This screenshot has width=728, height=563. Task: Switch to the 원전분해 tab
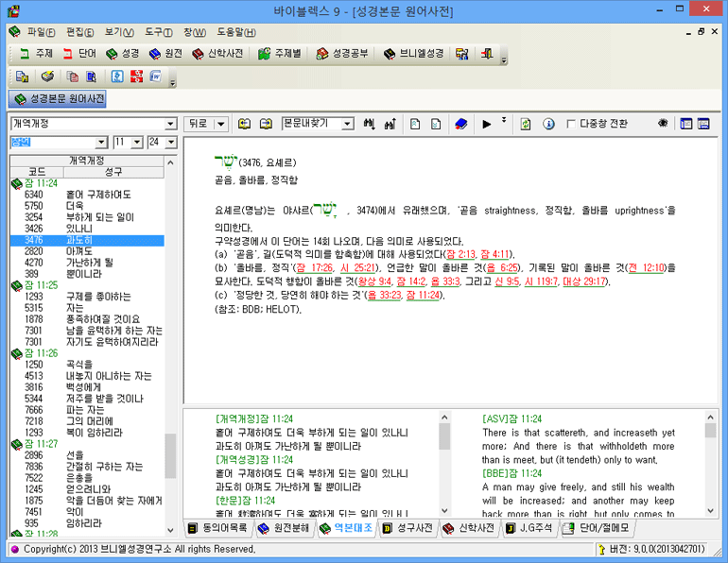tap(285, 528)
